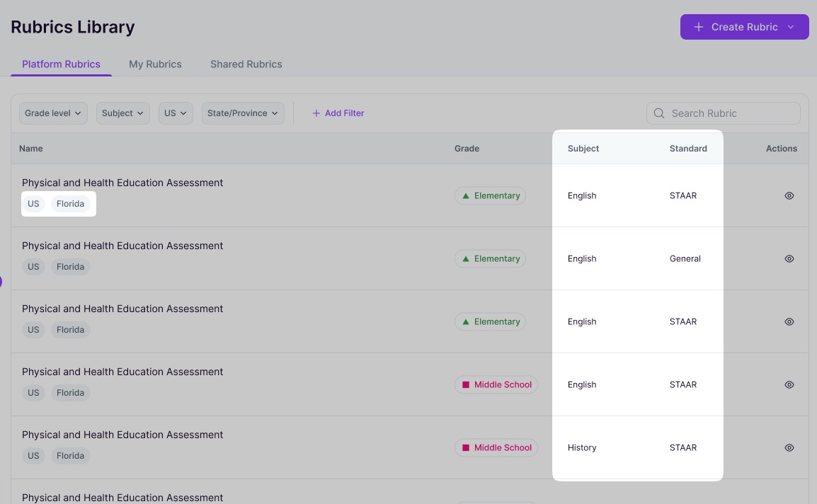Click the Name column header
Viewport: 817px width, 504px height.
click(x=30, y=149)
